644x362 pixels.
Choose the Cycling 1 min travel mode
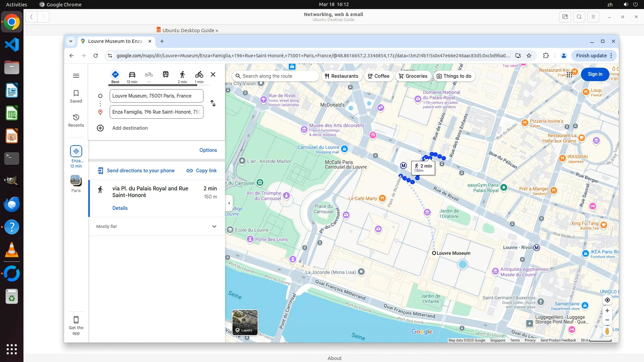pyautogui.click(x=199, y=75)
